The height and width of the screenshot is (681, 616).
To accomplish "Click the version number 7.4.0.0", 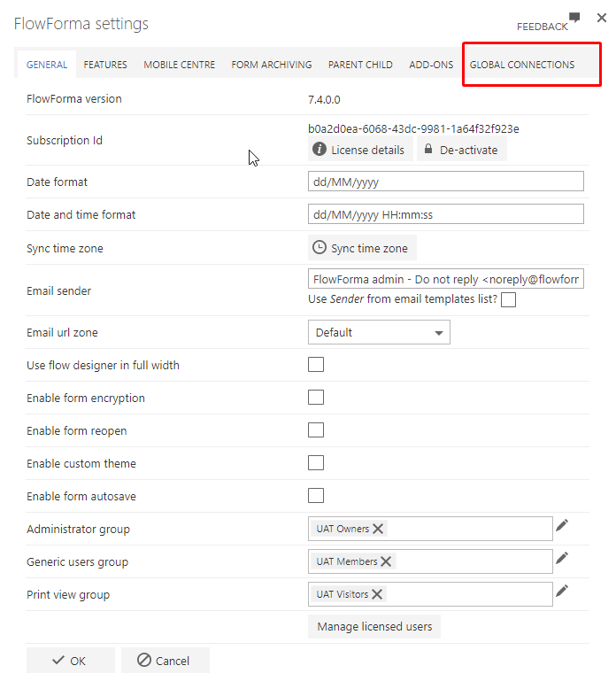I will click(x=324, y=100).
